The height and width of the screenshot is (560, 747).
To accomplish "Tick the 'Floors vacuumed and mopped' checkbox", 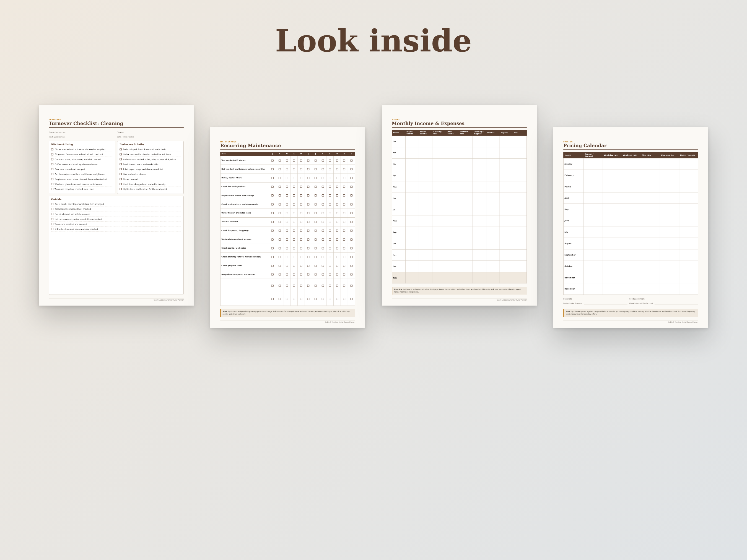I will tap(52, 170).
